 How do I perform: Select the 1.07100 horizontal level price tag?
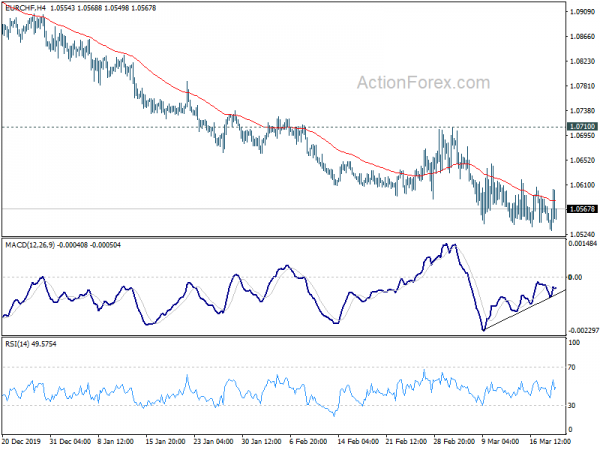[582, 126]
